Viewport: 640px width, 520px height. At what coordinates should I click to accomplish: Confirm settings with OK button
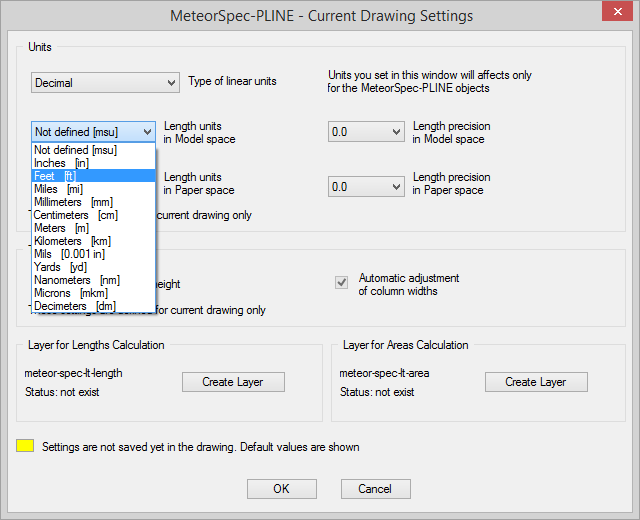pyautogui.click(x=282, y=489)
